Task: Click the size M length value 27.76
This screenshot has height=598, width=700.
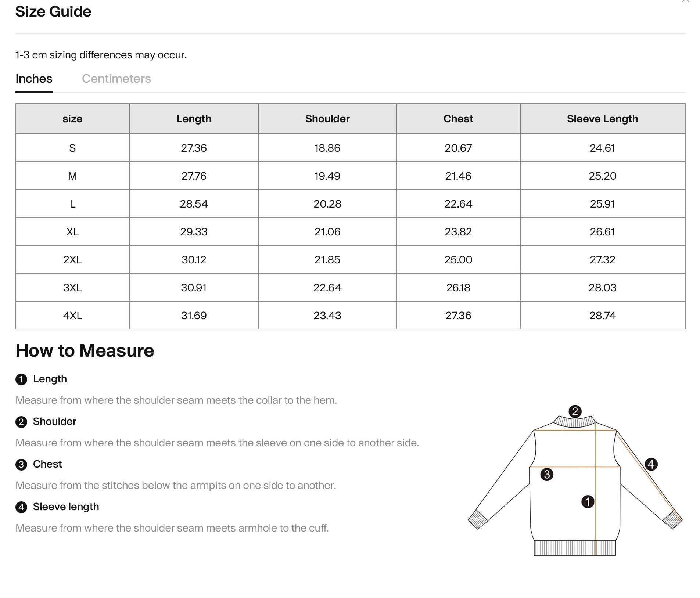Action: pyautogui.click(x=194, y=176)
